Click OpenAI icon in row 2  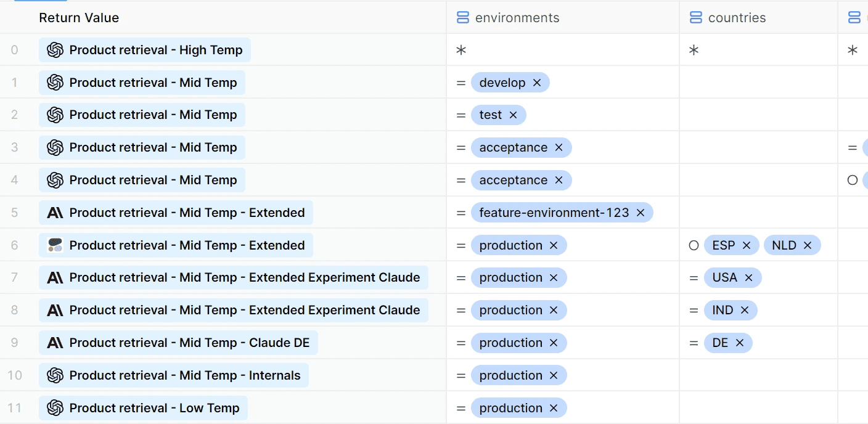(x=55, y=115)
